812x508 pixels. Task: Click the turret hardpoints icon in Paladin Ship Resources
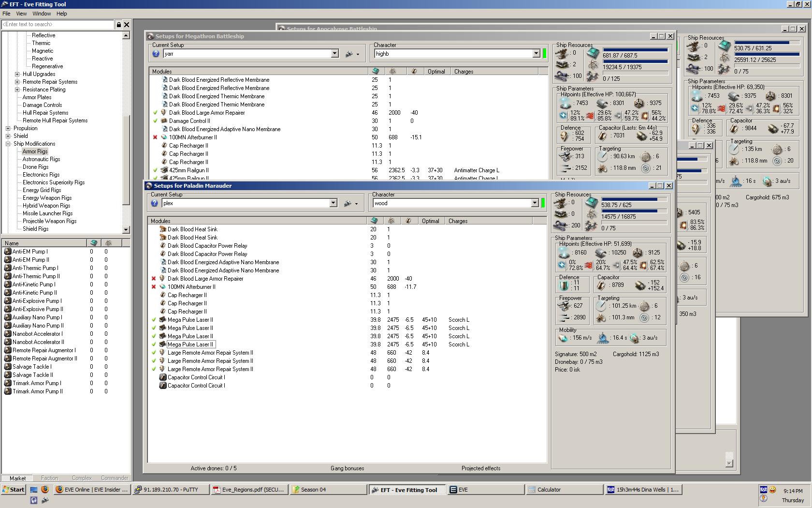[x=561, y=203]
